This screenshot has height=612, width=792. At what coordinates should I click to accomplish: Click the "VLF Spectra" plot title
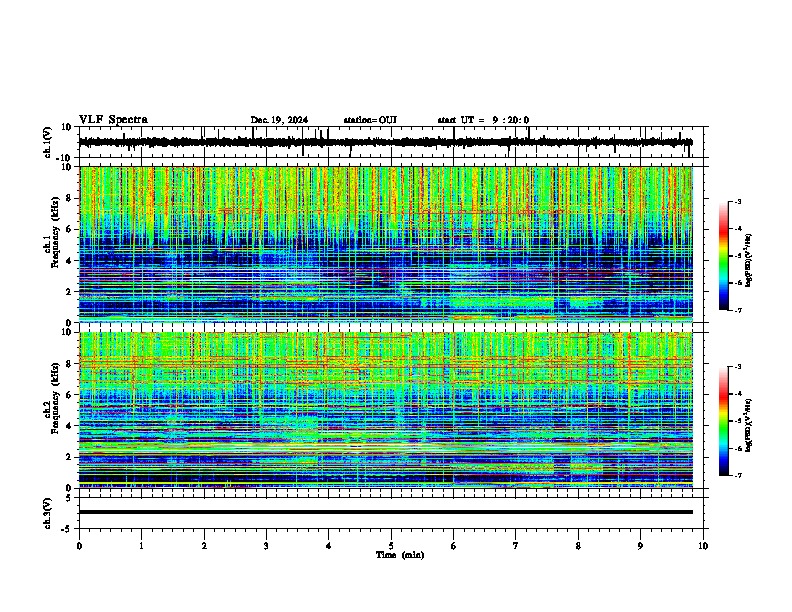pos(114,120)
